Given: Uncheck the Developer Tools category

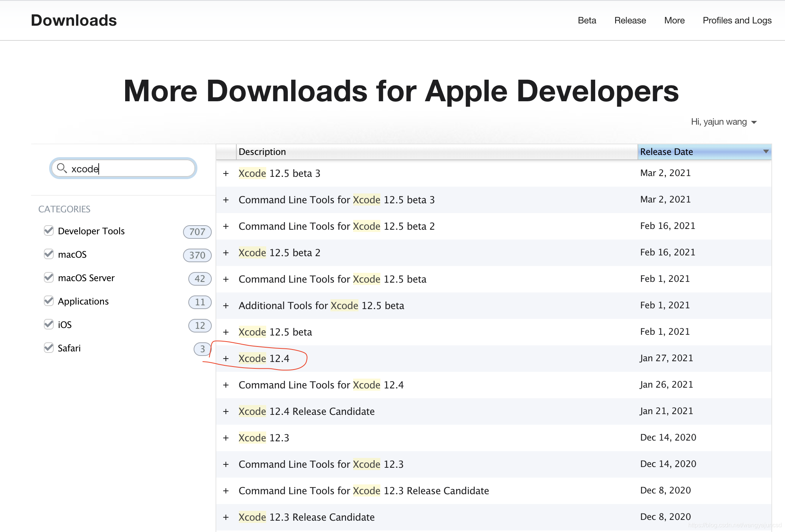Looking at the screenshot, I should pos(49,230).
